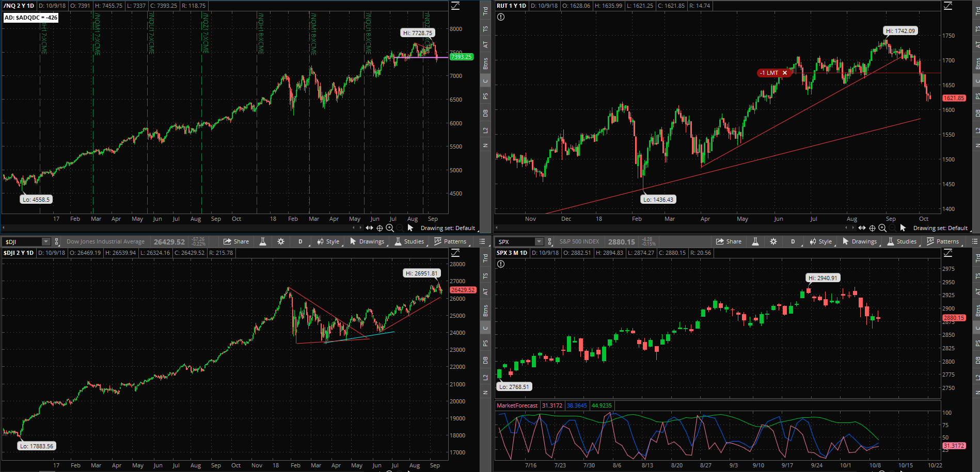
Task: Toggle the AT sidebar tab on the /NQ chart
Action: tap(485, 45)
